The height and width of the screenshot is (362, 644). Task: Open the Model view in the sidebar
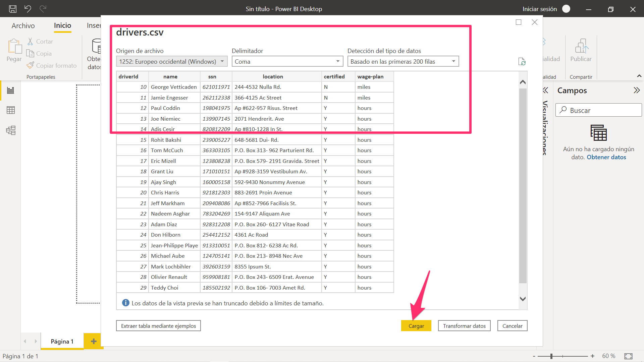tap(11, 130)
